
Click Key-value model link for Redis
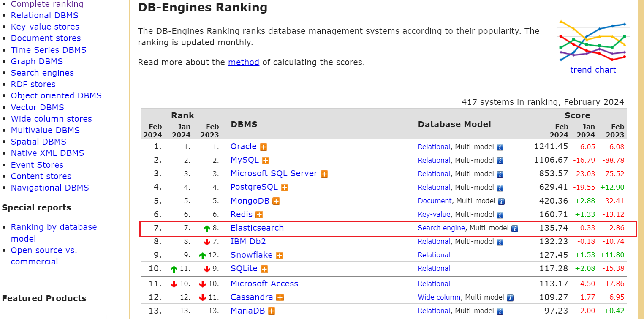coord(434,214)
